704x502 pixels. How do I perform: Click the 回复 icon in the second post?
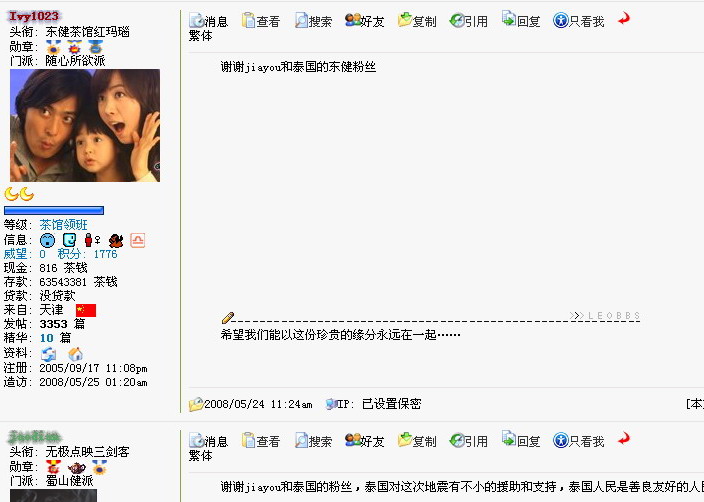521,440
